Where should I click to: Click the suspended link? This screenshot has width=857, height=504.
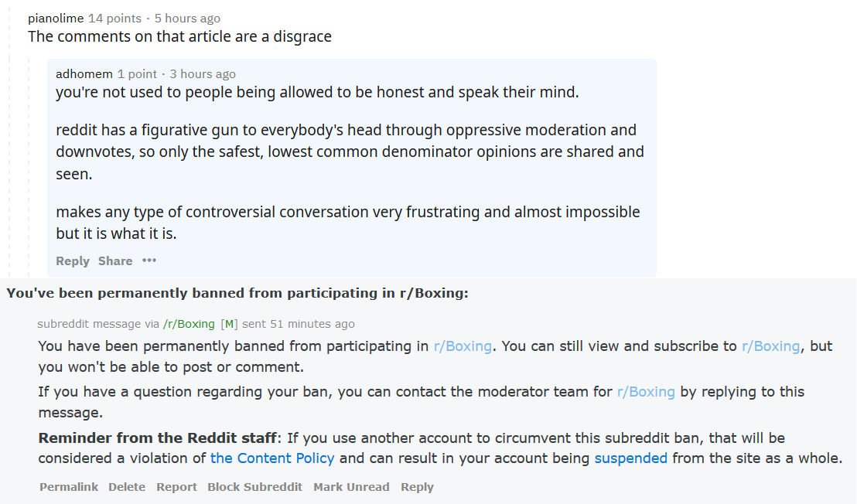click(631, 458)
